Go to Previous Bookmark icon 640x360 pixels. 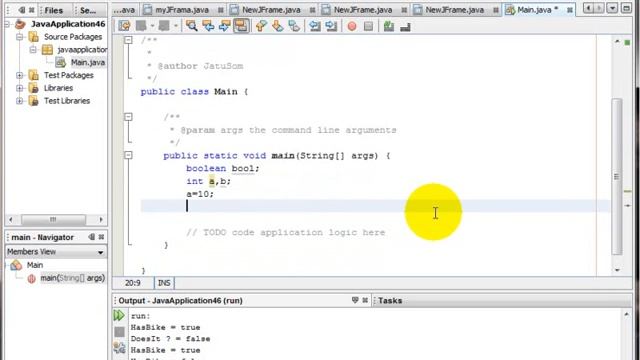(261, 27)
